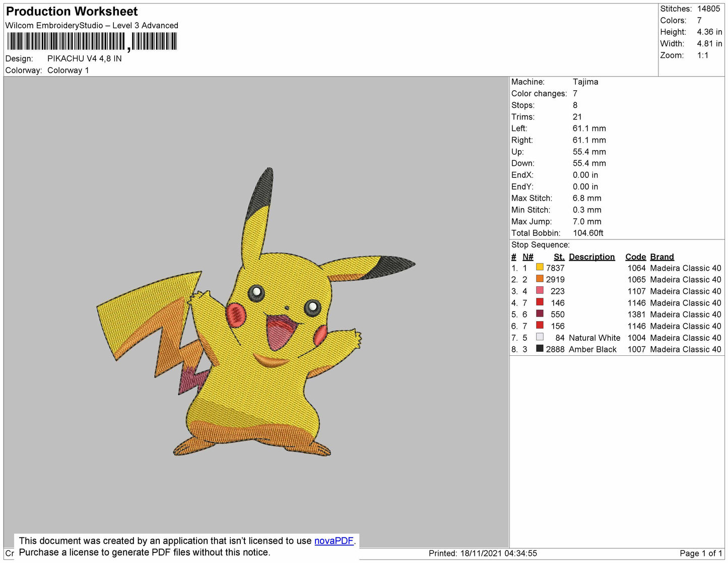This screenshot has width=728, height=563.
Task: Click the pink swatch in stop 3
Action: (540, 290)
